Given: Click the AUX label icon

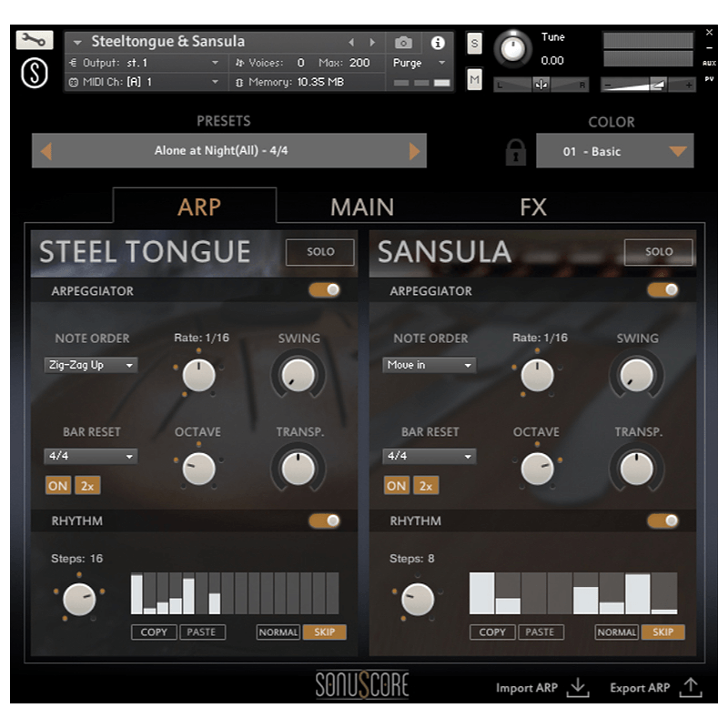Looking at the screenshot, I should coord(709,63).
